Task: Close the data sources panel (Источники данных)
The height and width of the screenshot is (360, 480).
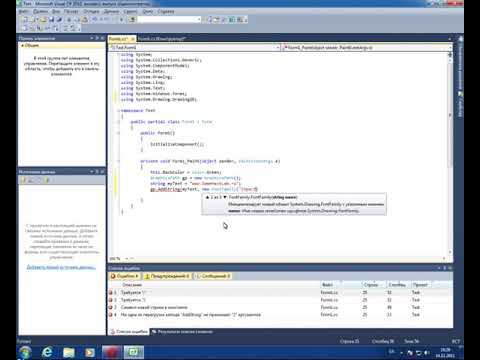Action: (x=102, y=172)
